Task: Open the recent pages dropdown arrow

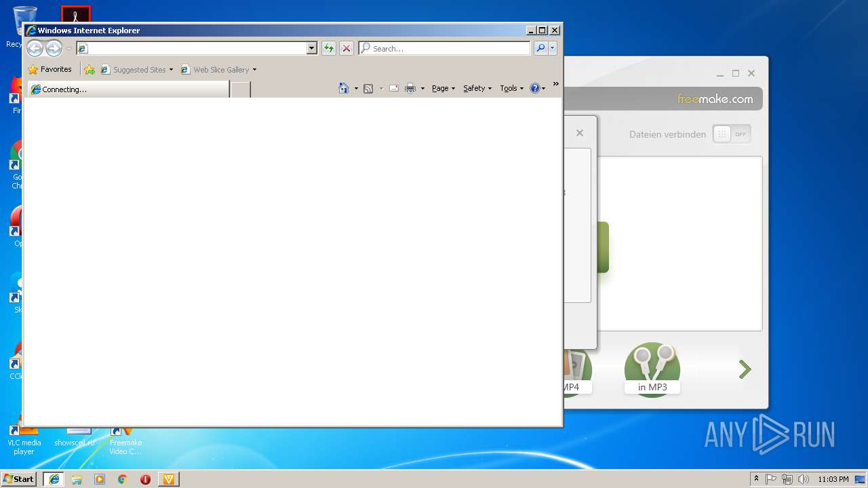Action: pos(68,49)
